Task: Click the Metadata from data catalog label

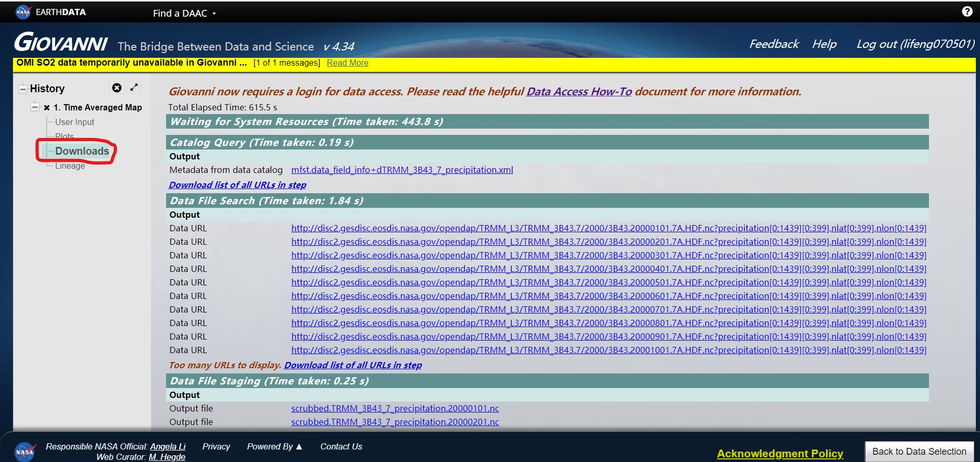Action: [226, 170]
